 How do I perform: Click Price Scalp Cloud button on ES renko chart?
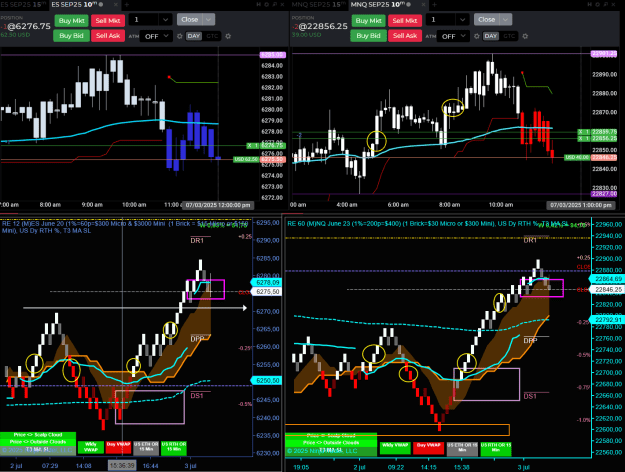click(38, 435)
